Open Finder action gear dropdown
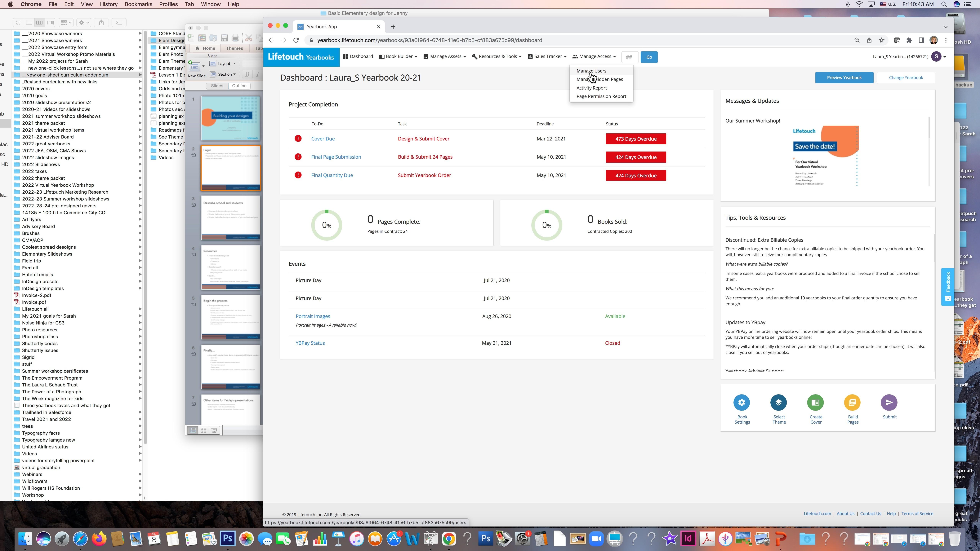This screenshot has width=980, height=551. pyautogui.click(x=84, y=22)
